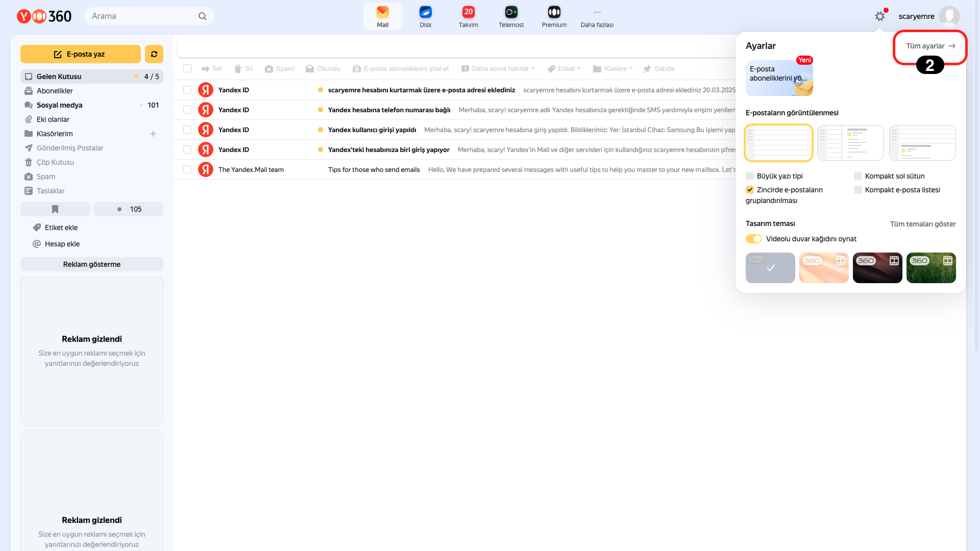The height and width of the screenshot is (551, 980).
Task: Toggle Videolu duvar kağıdını oynat switch
Action: pos(754,239)
